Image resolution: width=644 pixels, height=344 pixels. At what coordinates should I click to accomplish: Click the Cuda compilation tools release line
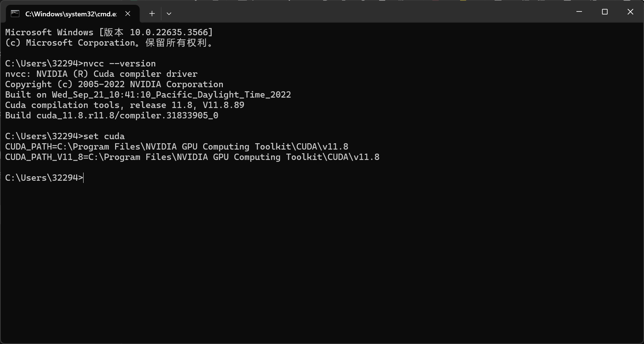[124, 105]
